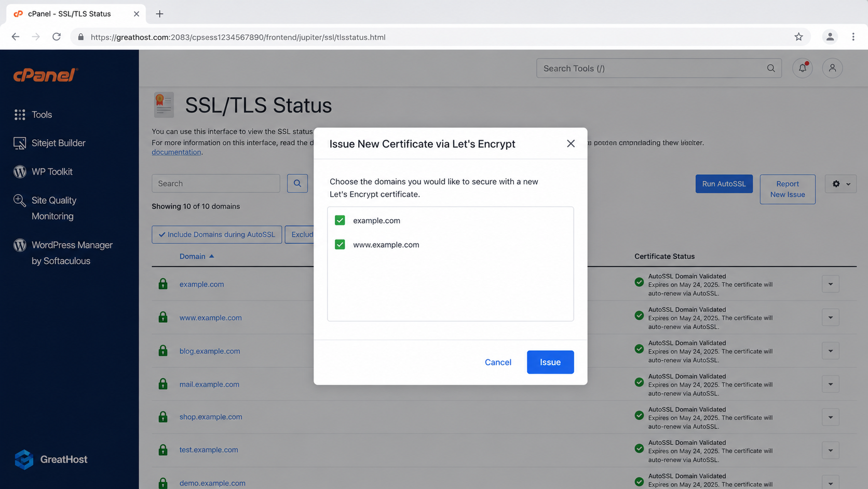Viewport: 868px width, 489px height.
Task: Select Sitejet Builder in sidebar menu
Action: tap(58, 143)
